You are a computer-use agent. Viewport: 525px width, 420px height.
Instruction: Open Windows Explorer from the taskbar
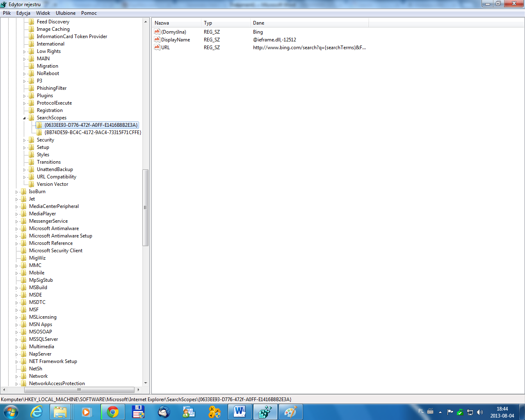click(x=61, y=412)
